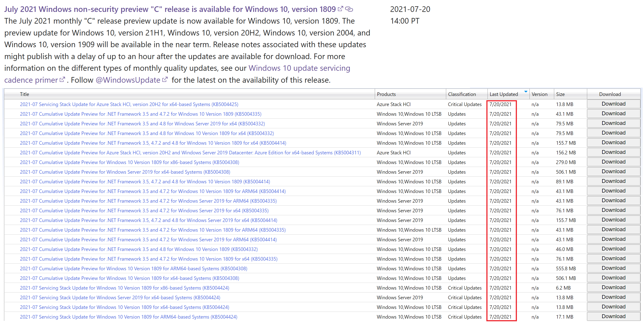The width and height of the screenshot is (644, 326).
Task: Download the 555.8 MB ARM64 cumulative update
Action: pos(613,268)
